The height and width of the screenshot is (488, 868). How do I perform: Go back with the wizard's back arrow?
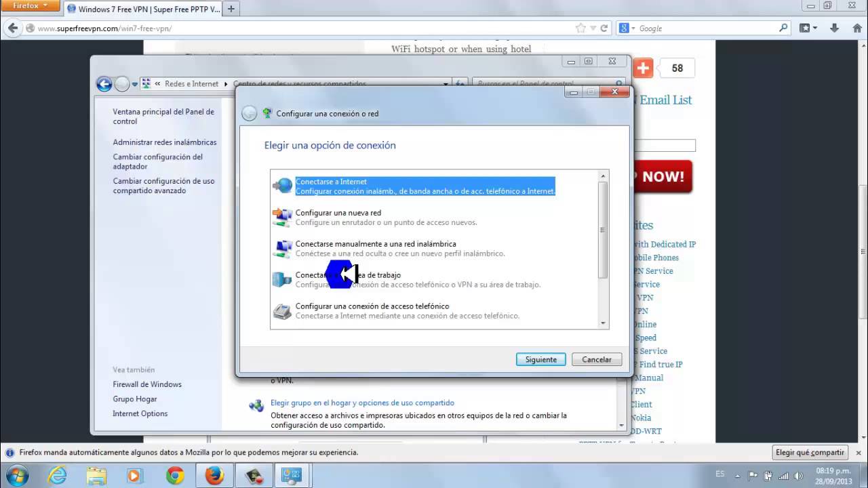tap(249, 114)
